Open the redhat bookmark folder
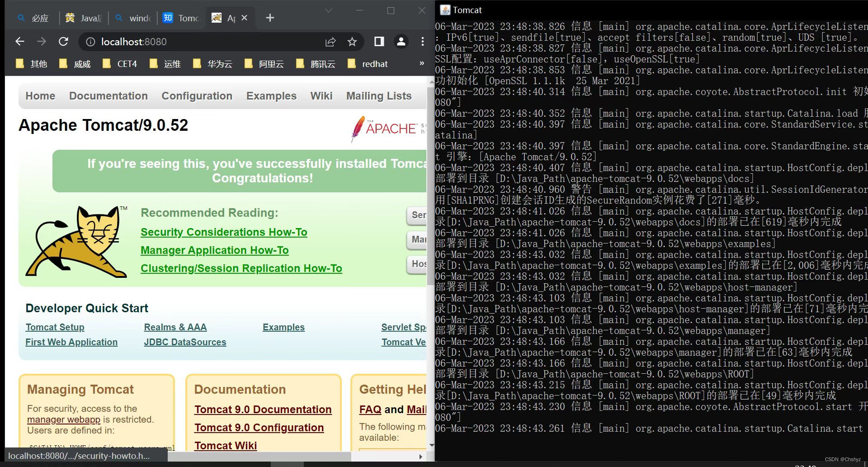The height and width of the screenshot is (467, 868). (x=368, y=64)
